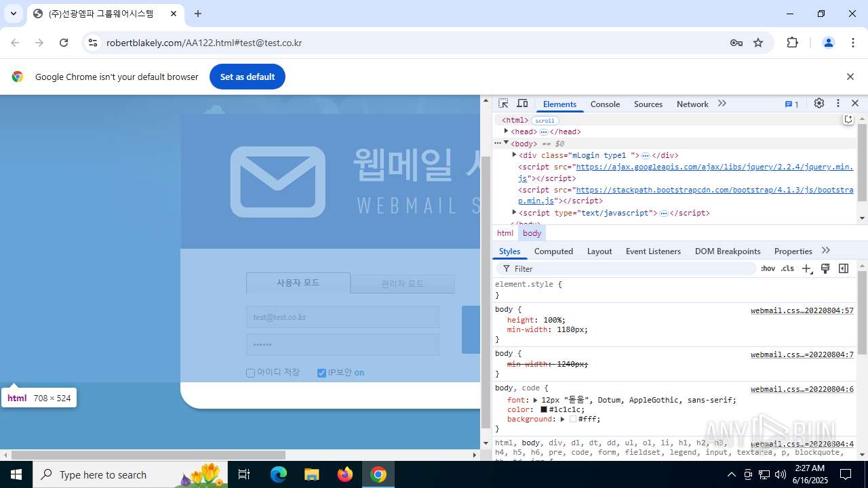Select body in the breadcrumb bar
The width and height of the screenshot is (868, 488).
point(532,233)
